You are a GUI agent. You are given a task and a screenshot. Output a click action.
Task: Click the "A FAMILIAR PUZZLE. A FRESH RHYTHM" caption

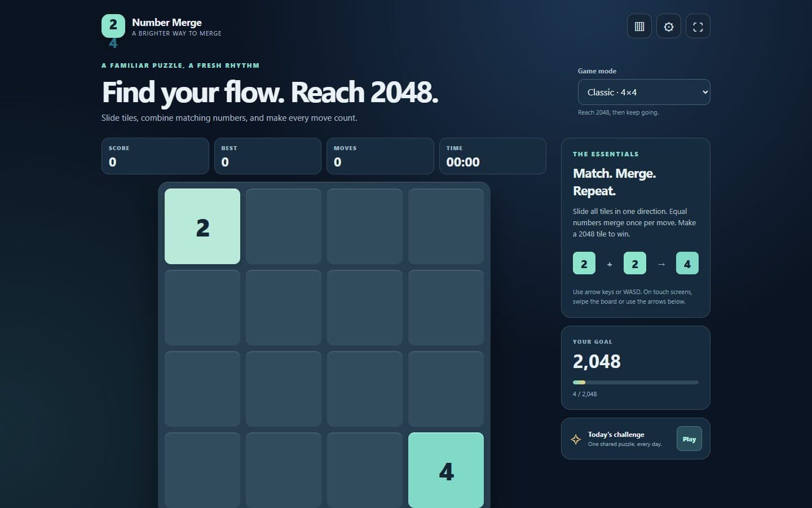pyautogui.click(x=180, y=65)
